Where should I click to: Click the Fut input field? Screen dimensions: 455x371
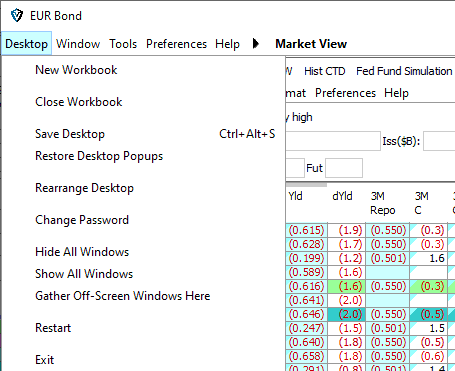click(x=344, y=168)
